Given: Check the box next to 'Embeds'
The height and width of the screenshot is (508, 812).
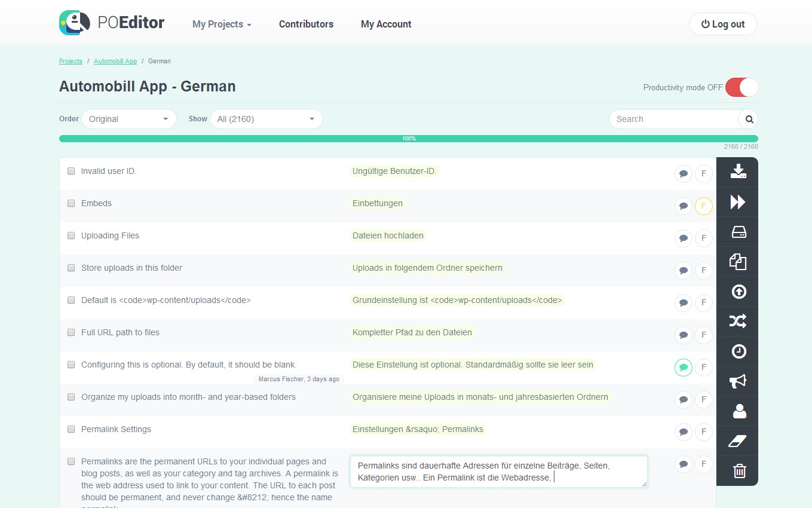Looking at the screenshot, I should [71, 203].
